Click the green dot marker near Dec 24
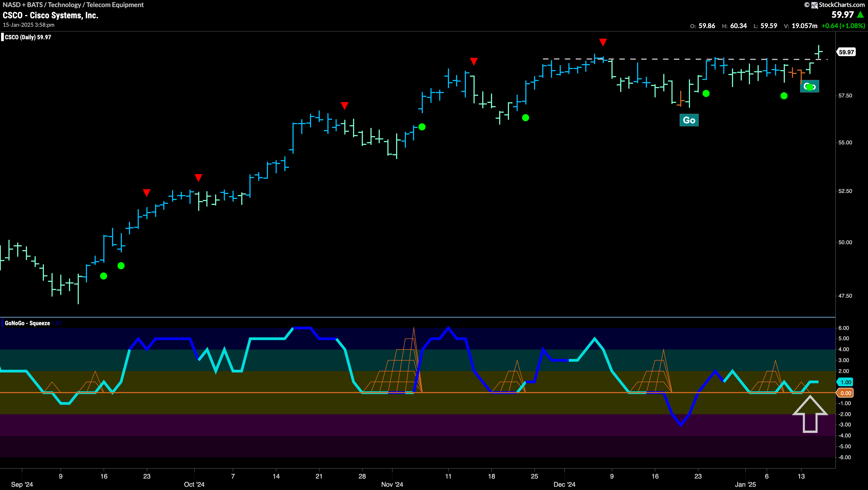The height and width of the screenshot is (490, 868). 706,93
